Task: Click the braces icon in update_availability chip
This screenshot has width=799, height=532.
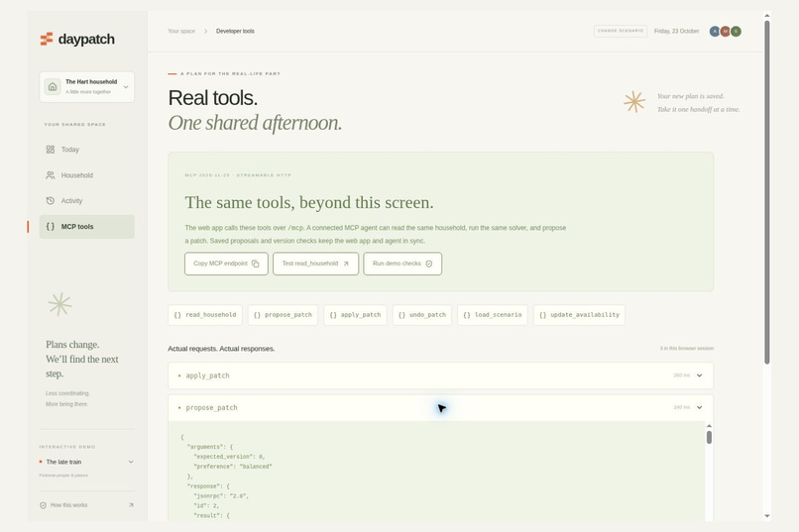Action: 542,315
